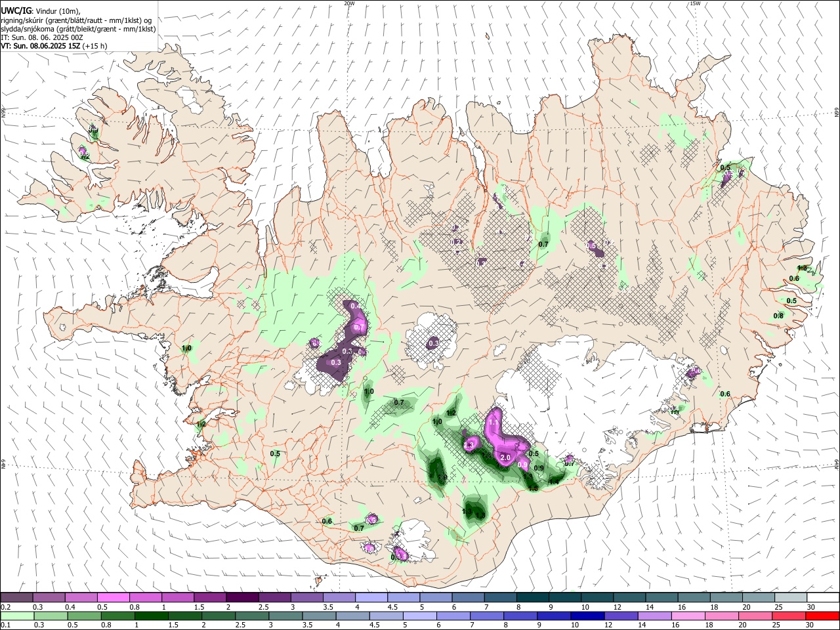The height and width of the screenshot is (630, 840).
Task: Select the pure red swatch labeled 30 in lower legend
Action: (822, 616)
